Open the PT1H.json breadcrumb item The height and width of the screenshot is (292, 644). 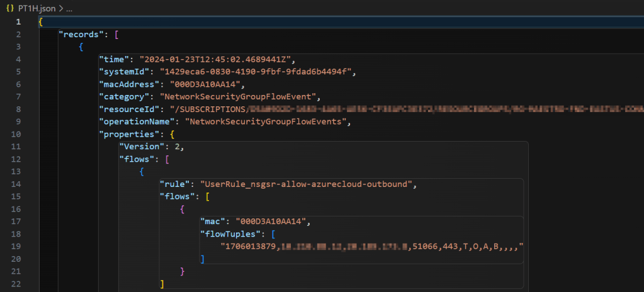tap(37, 7)
